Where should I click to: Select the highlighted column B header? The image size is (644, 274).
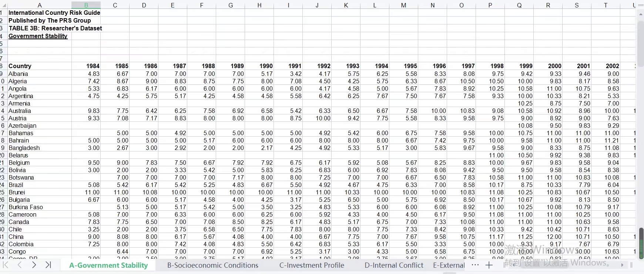coord(86,5)
